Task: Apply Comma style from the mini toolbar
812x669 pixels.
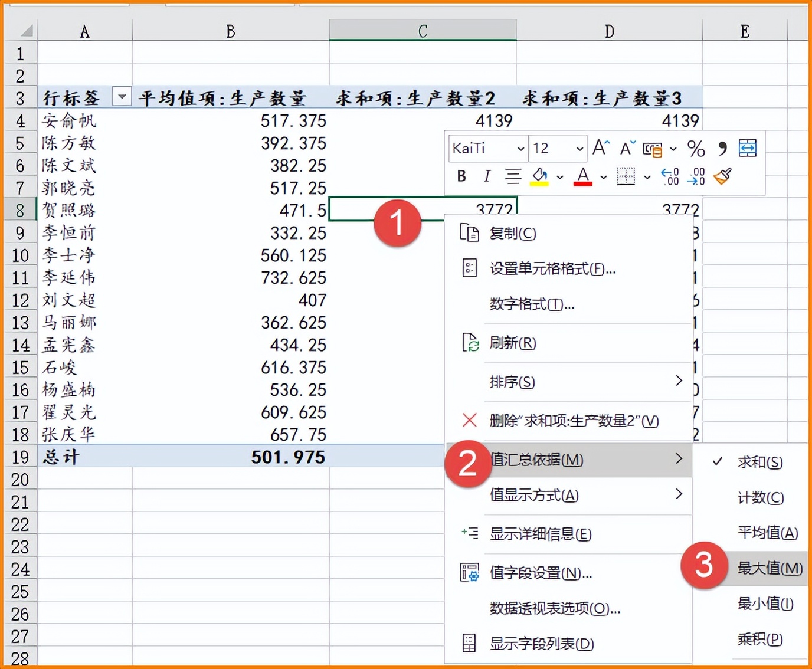Action: 722,149
